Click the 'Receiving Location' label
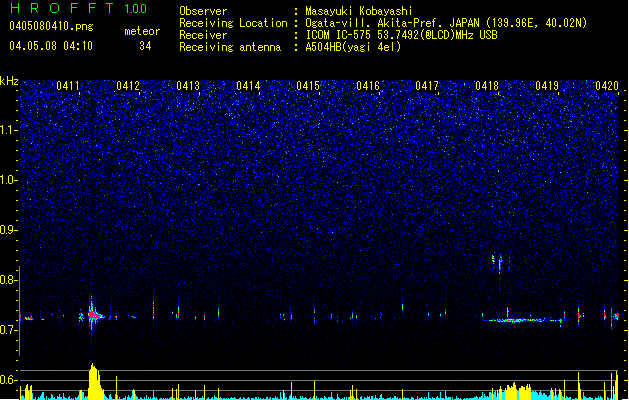The width and height of the screenshot is (629, 400). pos(233,23)
